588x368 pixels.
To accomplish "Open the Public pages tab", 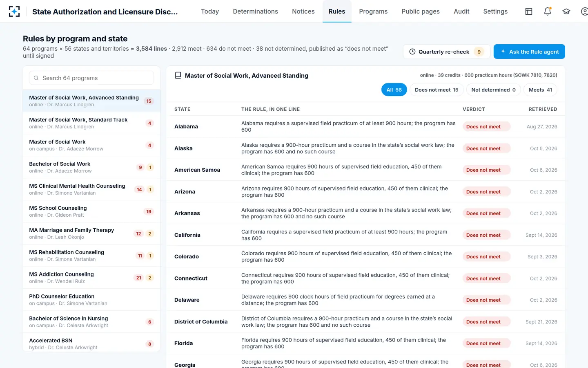I will (421, 11).
